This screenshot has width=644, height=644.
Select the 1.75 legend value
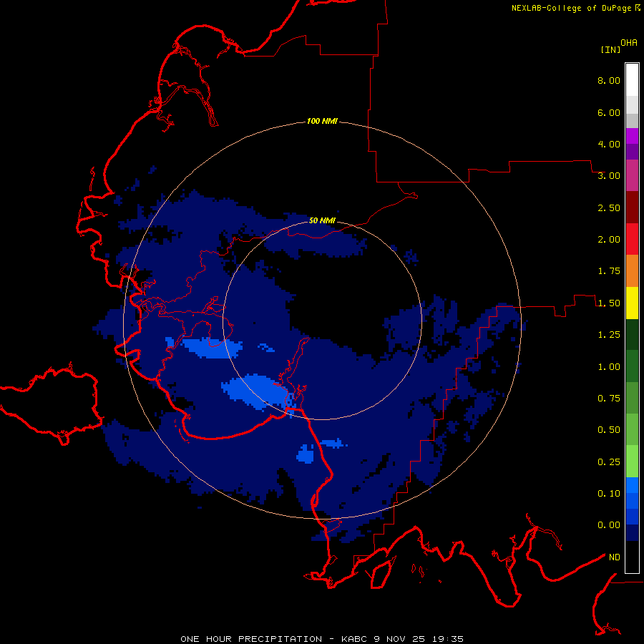click(609, 271)
